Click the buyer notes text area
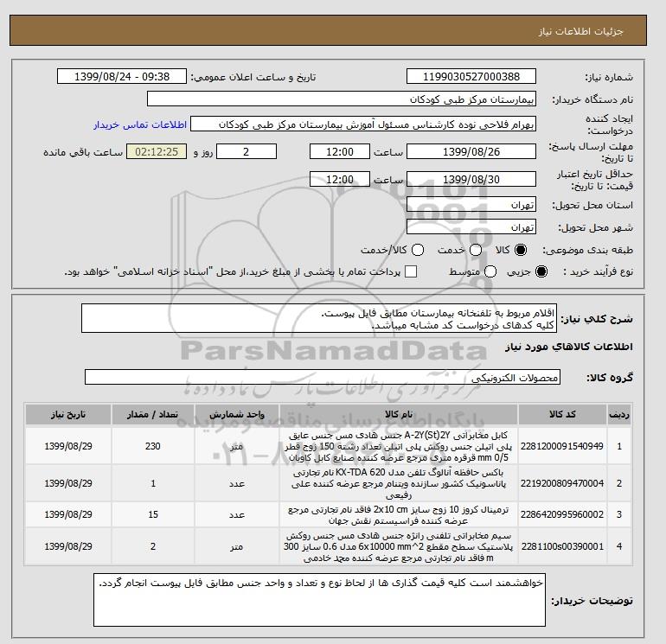 (319, 600)
